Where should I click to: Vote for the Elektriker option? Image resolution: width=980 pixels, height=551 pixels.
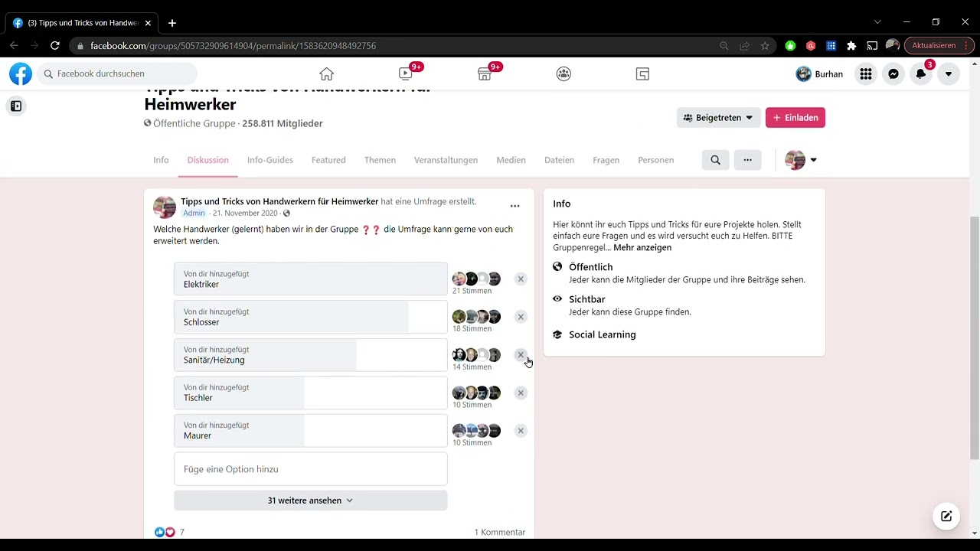tap(310, 279)
